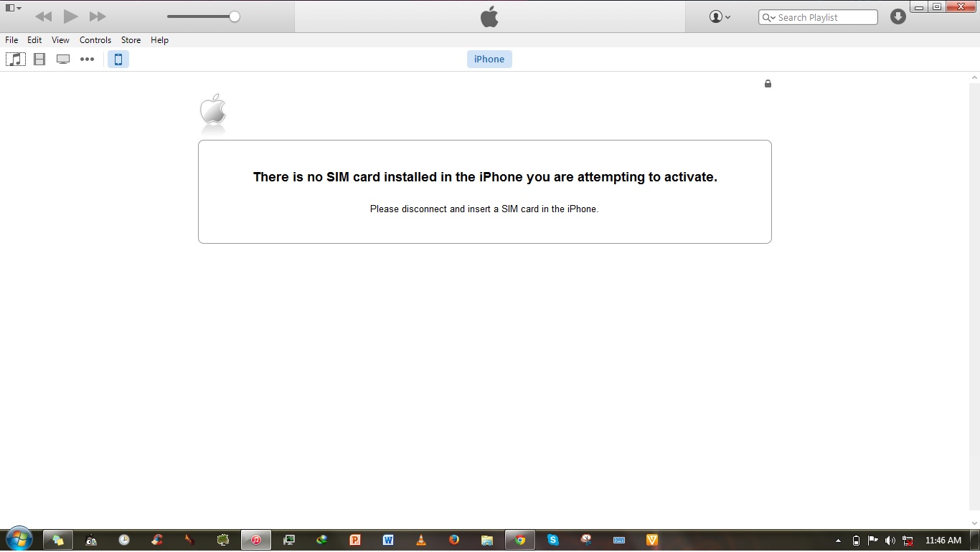The image size is (980, 552).
Task: Open the green tree app on taskbar
Action: (x=223, y=541)
